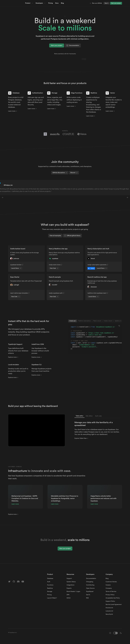Open Docs from the top navigation
The height and width of the screenshot is (644, 130).
pos(57,3)
